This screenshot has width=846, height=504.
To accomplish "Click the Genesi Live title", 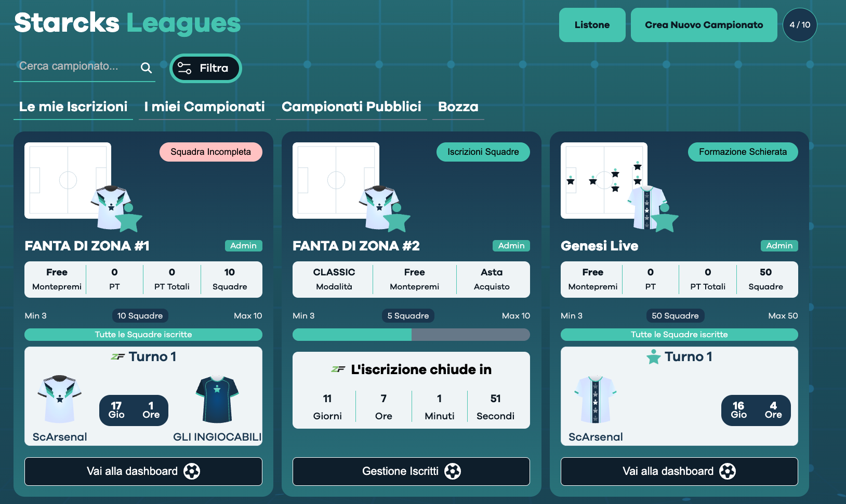I will coord(600,246).
